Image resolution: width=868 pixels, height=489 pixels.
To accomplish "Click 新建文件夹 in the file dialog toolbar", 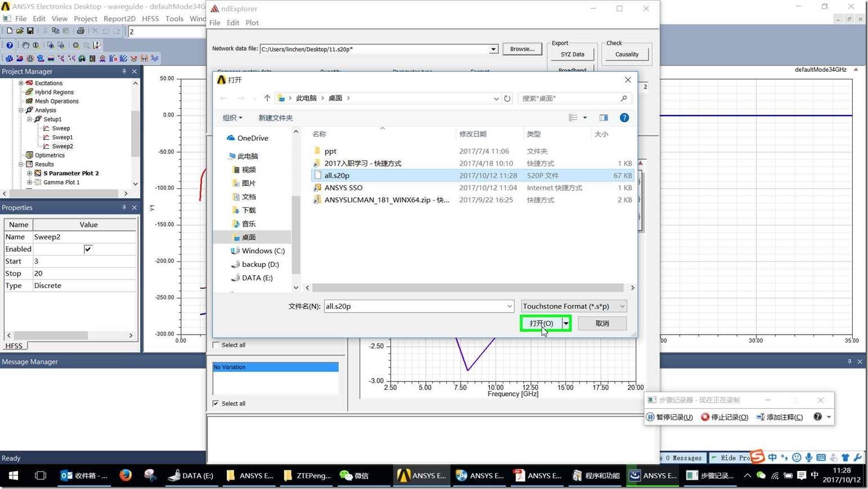I will pos(276,118).
